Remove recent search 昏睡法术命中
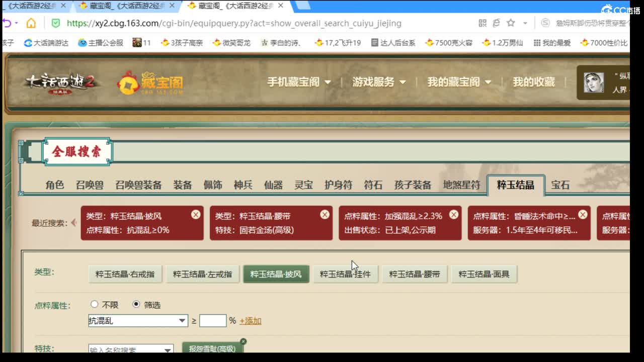 pyautogui.click(x=583, y=215)
